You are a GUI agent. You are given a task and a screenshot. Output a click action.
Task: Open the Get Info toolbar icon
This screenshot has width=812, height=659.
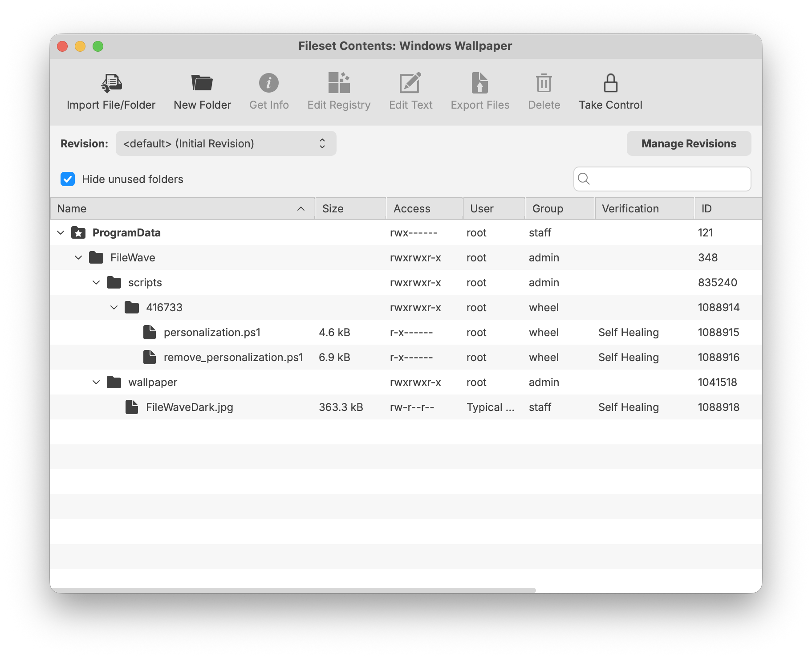[x=269, y=83]
